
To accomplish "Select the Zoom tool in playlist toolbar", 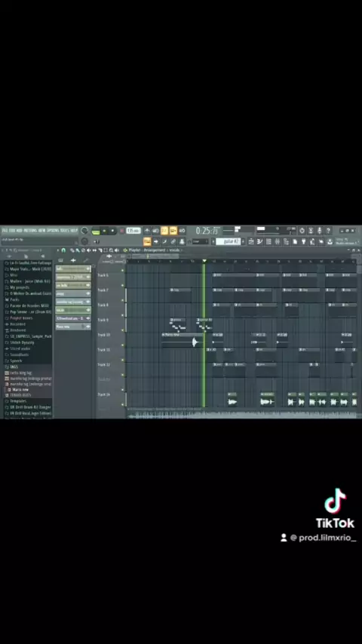I will click(111, 250).
